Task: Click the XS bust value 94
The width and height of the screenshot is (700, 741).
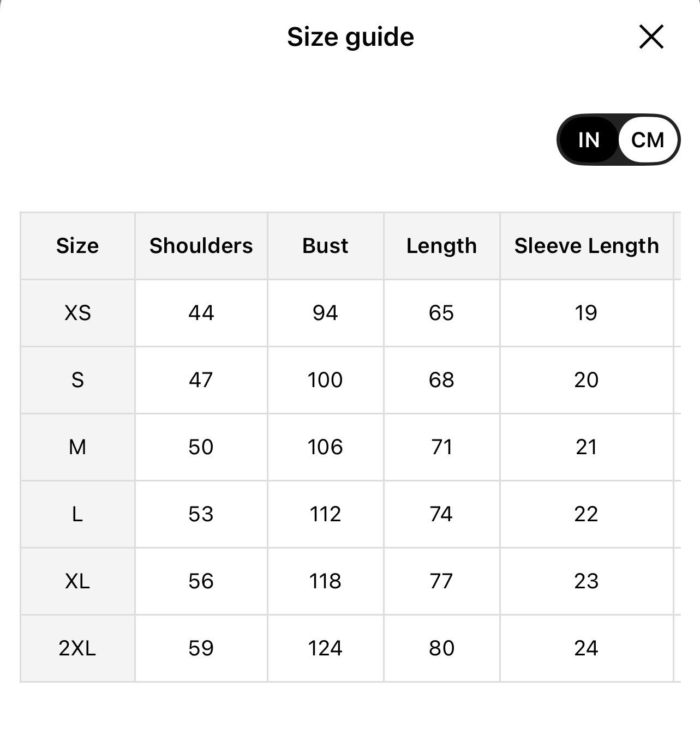Action: tap(325, 313)
